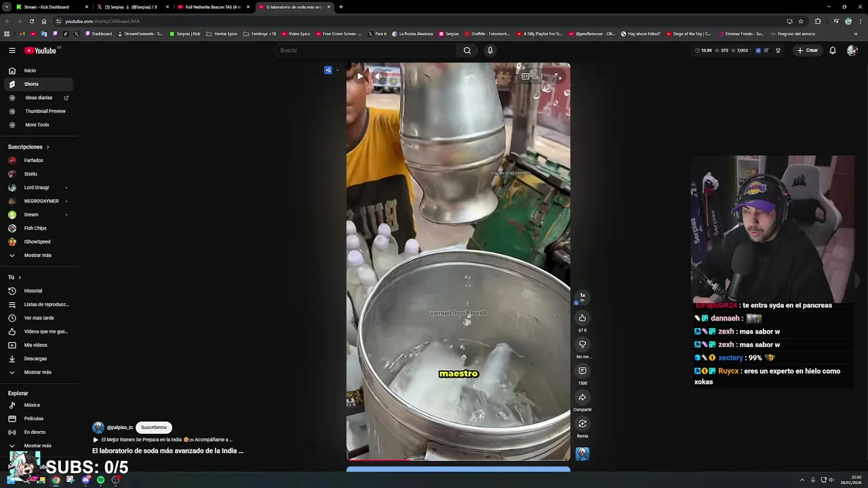Click the Crear button
Viewport: 868px width, 488px height.
coord(808,50)
